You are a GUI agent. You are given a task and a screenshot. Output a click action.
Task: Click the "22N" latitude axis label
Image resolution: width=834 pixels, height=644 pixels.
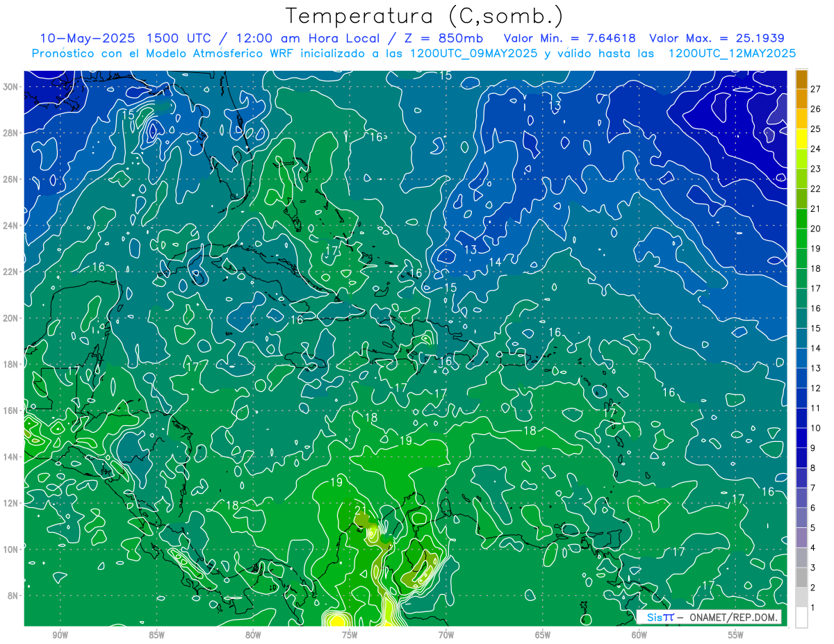[11, 272]
